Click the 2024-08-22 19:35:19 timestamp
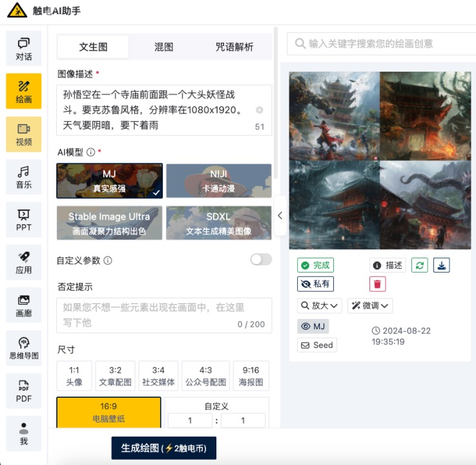The width and height of the screenshot is (476, 465). tap(401, 336)
